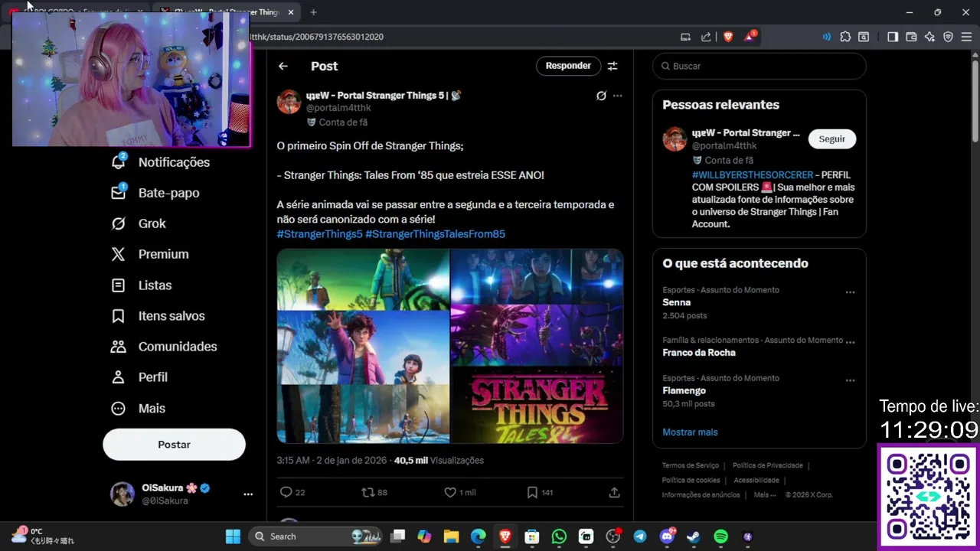The image size is (980, 551).
Task: Open reply settings filter icon beside Responder
Action: pos(612,66)
